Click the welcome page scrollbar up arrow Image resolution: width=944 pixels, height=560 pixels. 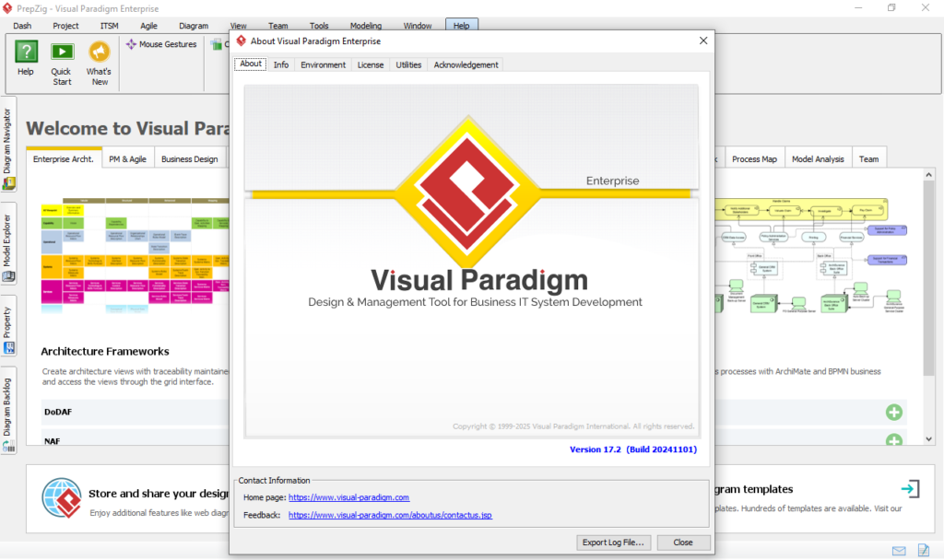[x=928, y=174]
